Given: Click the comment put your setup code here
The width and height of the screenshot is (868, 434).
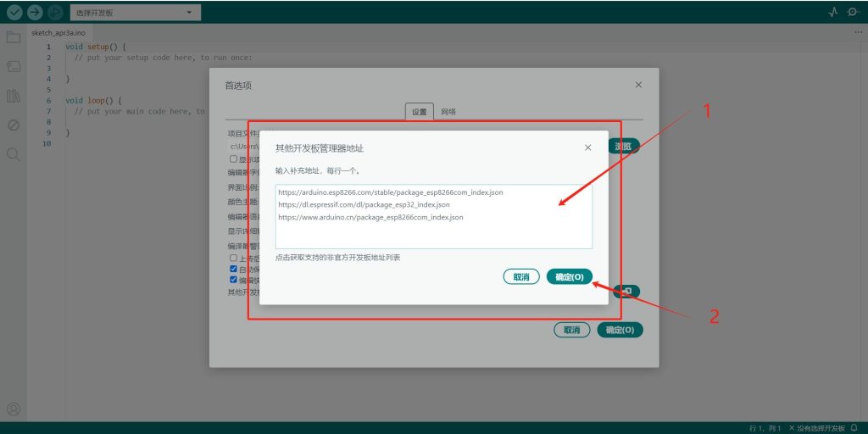Looking at the screenshot, I should pos(164,58).
